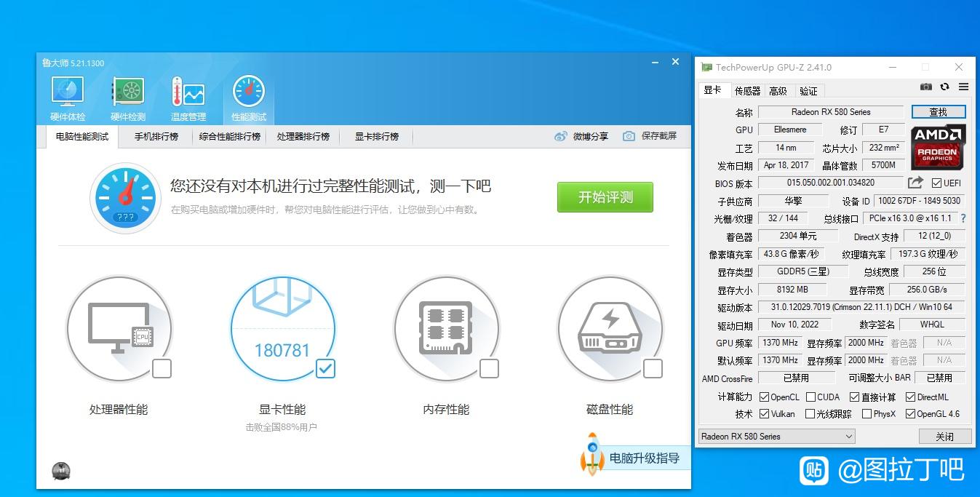This screenshot has width=980, height=497.
Task: Switch to the 处理器排行榜 tab
Action: tap(303, 136)
